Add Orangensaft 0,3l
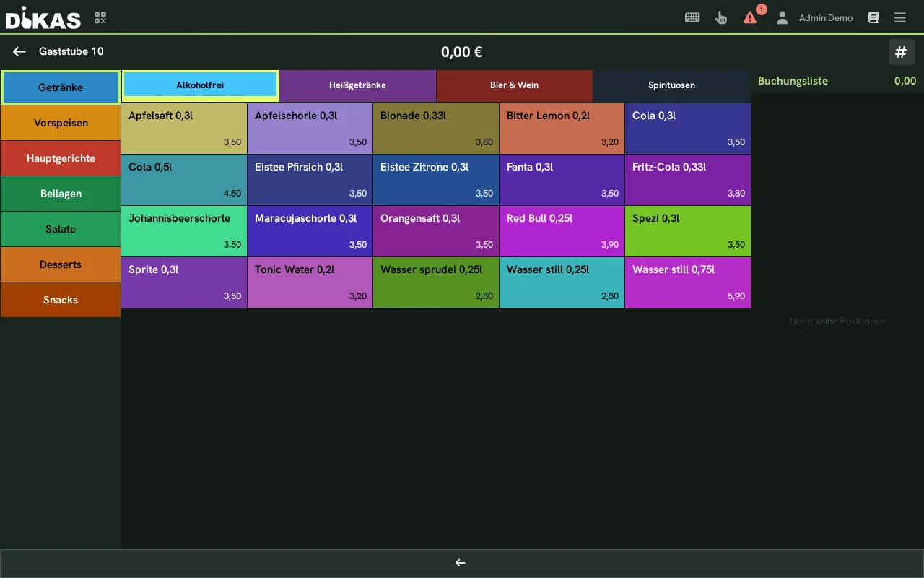Image resolution: width=924 pixels, height=578 pixels. click(436, 231)
